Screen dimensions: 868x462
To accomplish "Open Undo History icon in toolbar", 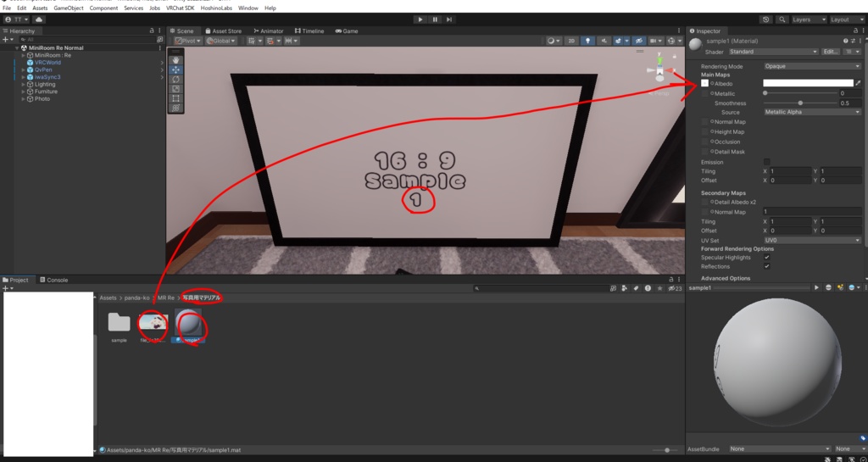I will [766, 19].
